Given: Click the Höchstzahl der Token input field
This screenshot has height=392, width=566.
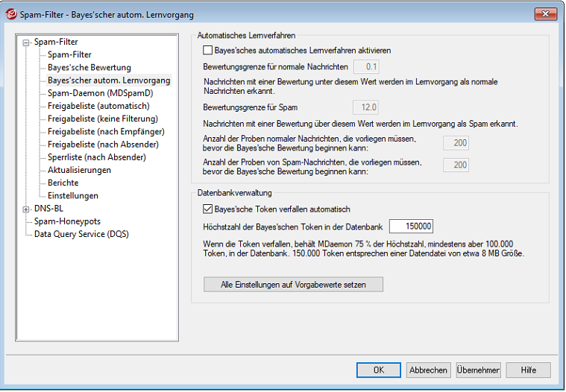Looking at the screenshot, I should point(410,227).
